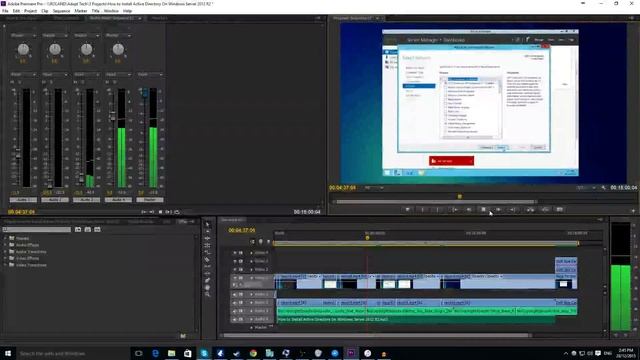Toggle Video 3 track output eye
This screenshot has height=360, width=640.
235,261
